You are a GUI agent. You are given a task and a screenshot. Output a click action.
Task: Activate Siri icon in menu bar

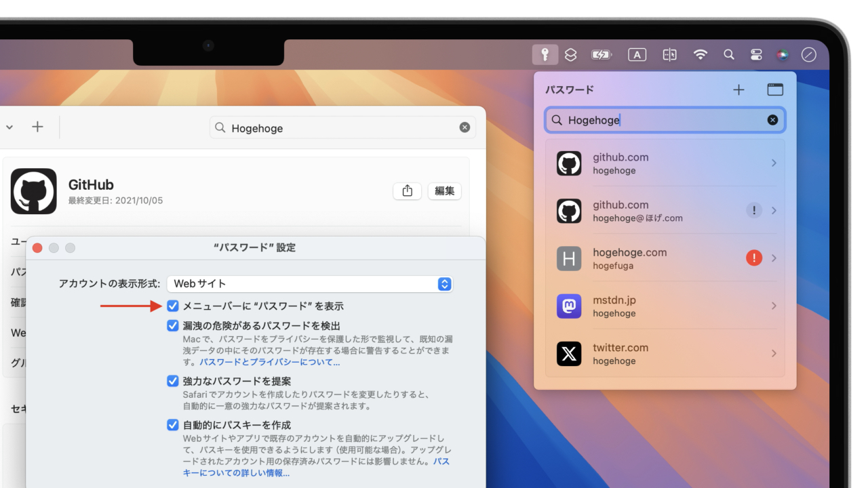pyautogui.click(x=783, y=55)
